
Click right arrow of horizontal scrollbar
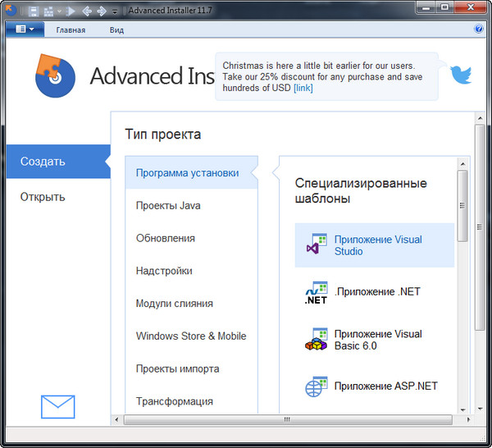(468, 419)
